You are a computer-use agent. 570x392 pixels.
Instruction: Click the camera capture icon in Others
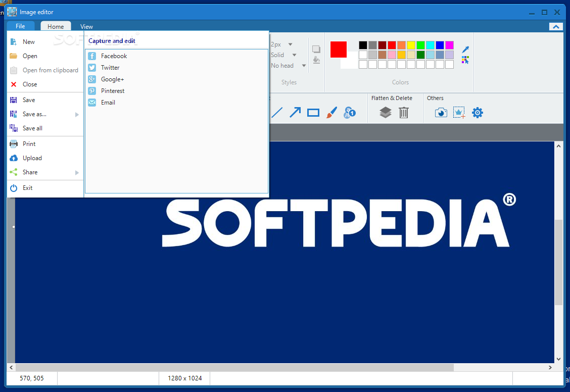pos(441,113)
